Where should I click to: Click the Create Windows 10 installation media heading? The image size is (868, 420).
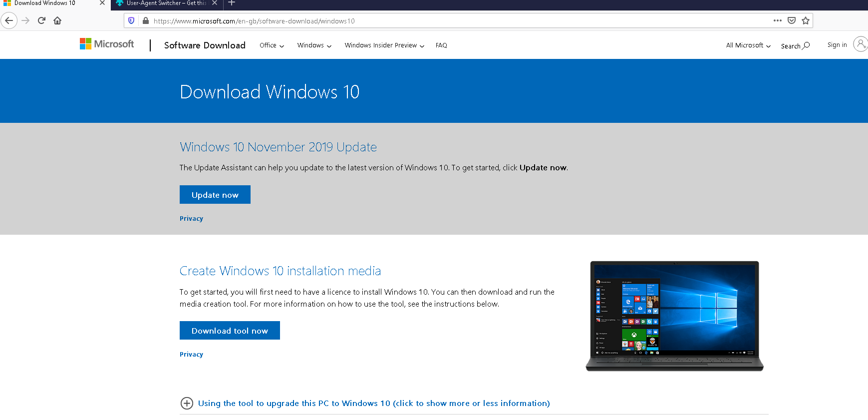pos(280,271)
